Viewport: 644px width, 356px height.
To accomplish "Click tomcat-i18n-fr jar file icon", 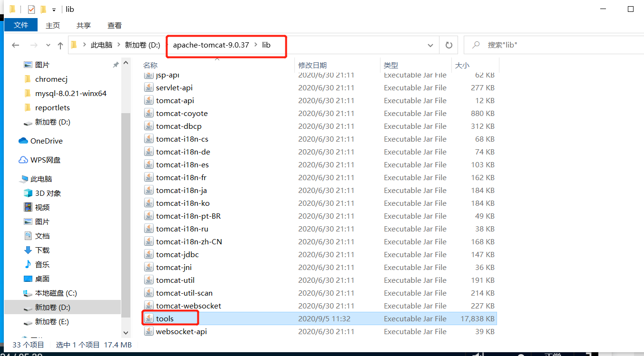I will (149, 177).
